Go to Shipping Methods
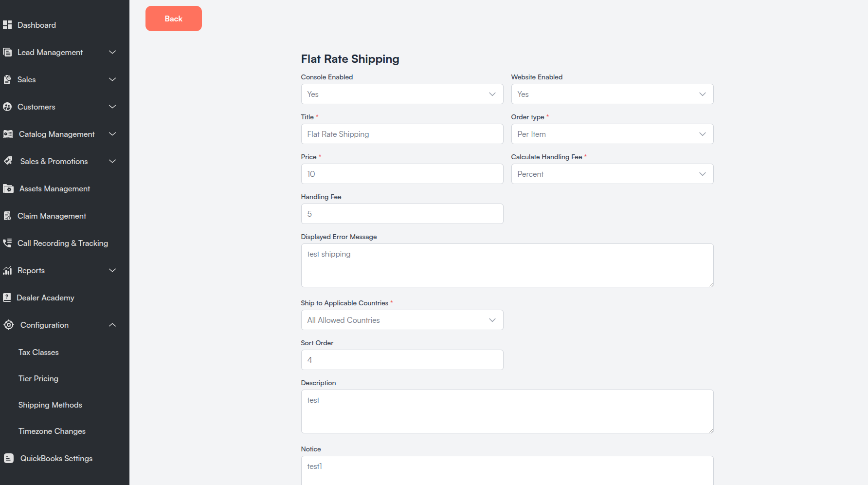The image size is (868, 485). pyautogui.click(x=50, y=405)
